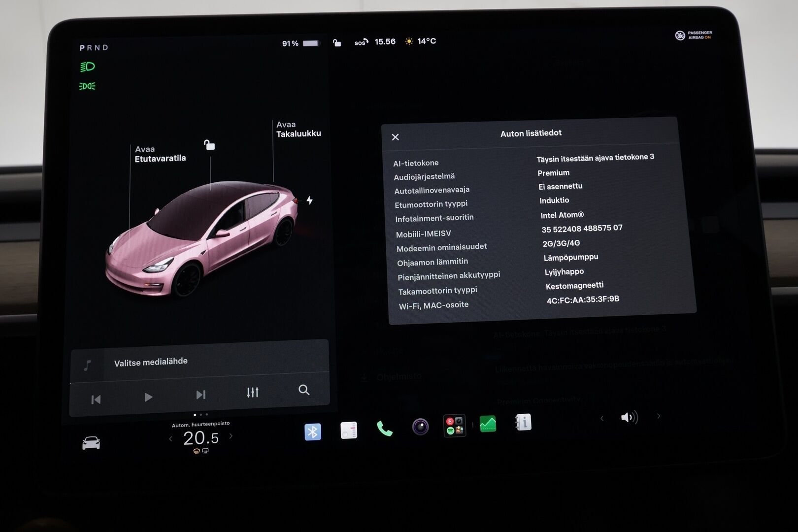Select the Wi-Fi MAC address value
The width and height of the screenshot is (798, 532).
point(583,299)
